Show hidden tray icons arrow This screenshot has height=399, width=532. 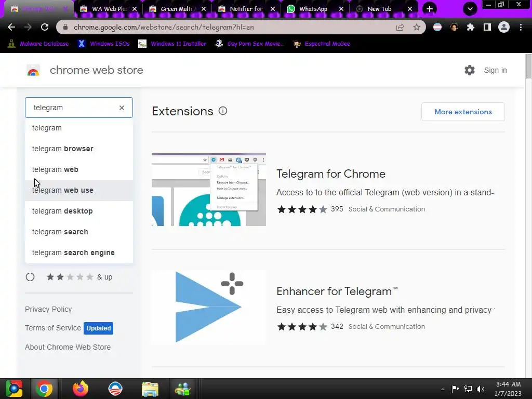click(443, 389)
